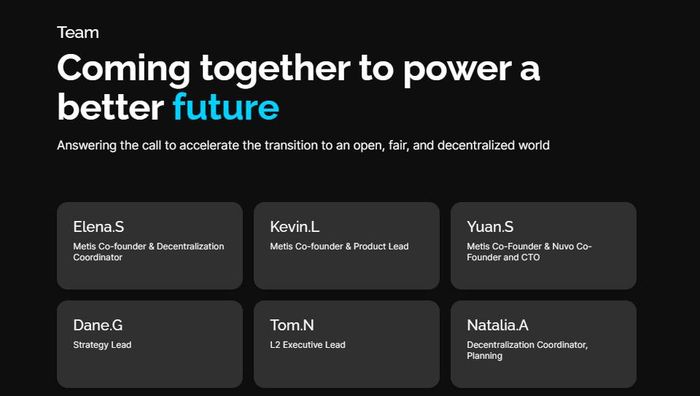Click the Team section label
The height and width of the screenshot is (396, 700).
[78, 33]
